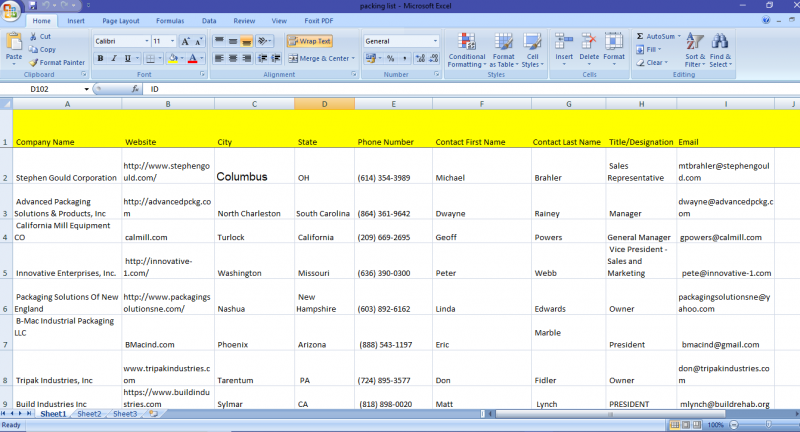Delete cells using Delete icon
The image size is (800, 432).
coord(589,41)
